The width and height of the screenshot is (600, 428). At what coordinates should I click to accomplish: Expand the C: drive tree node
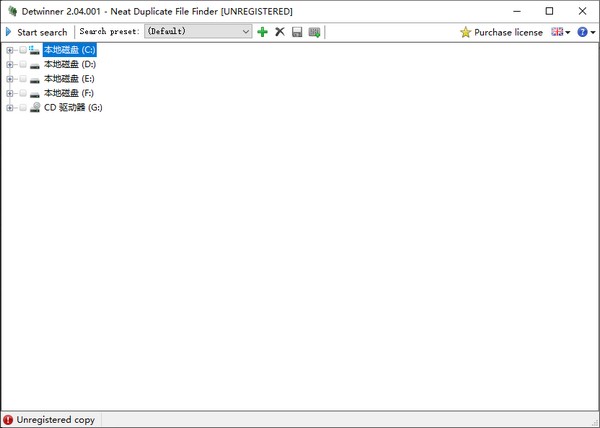click(10, 50)
